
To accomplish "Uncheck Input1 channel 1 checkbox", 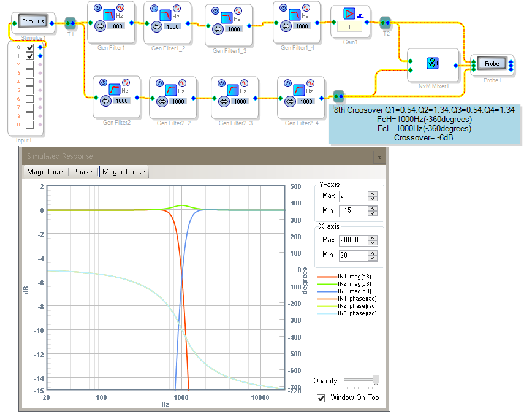I will coord(30,56).
